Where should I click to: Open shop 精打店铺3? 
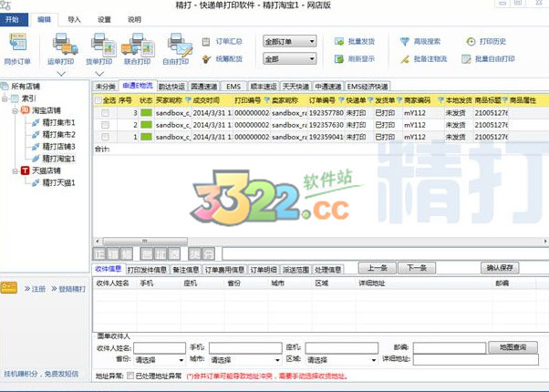pos(54,146)
